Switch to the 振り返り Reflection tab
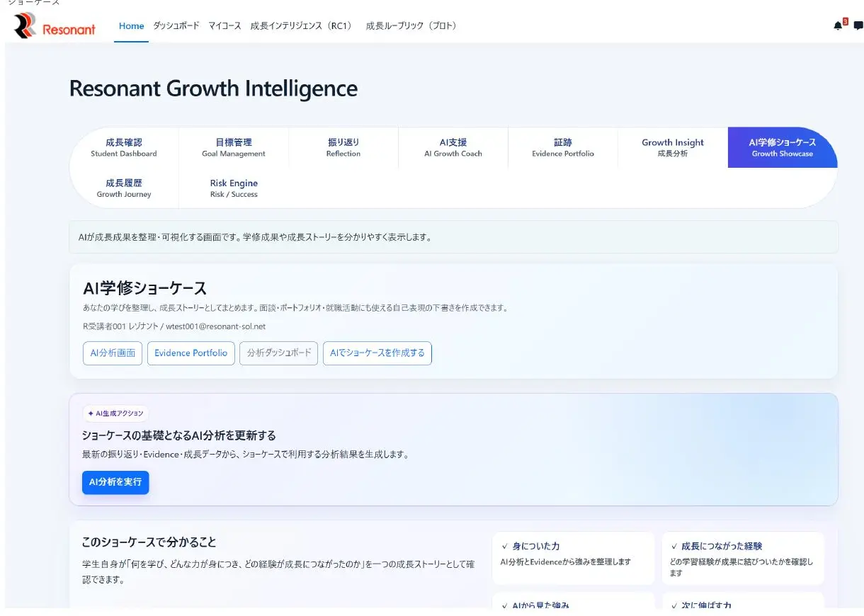Screen dimensions: 864x616 [x=343, y=147]
